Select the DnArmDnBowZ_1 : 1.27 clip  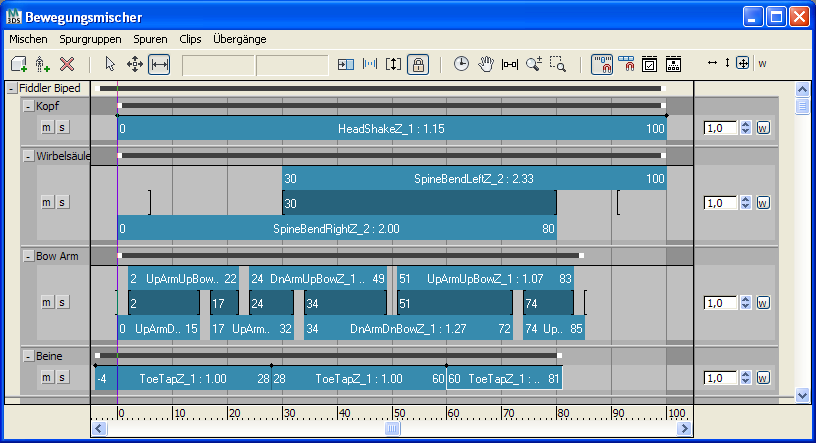408,328
